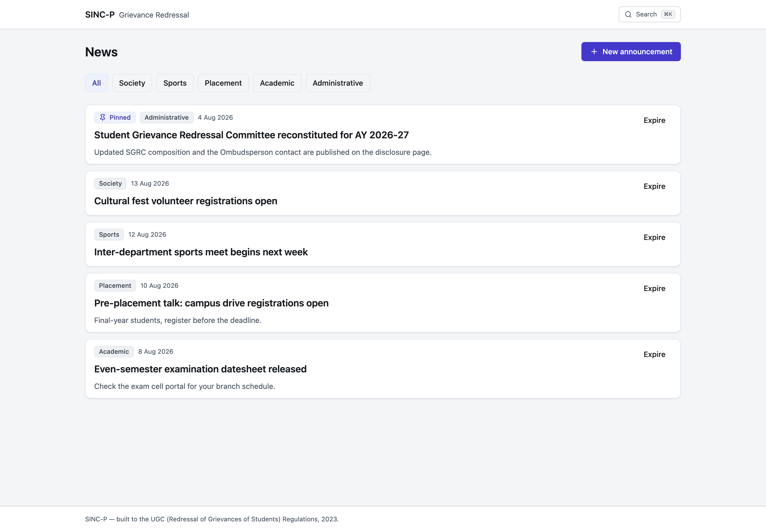Show Placement announcements only

(223, 83)
